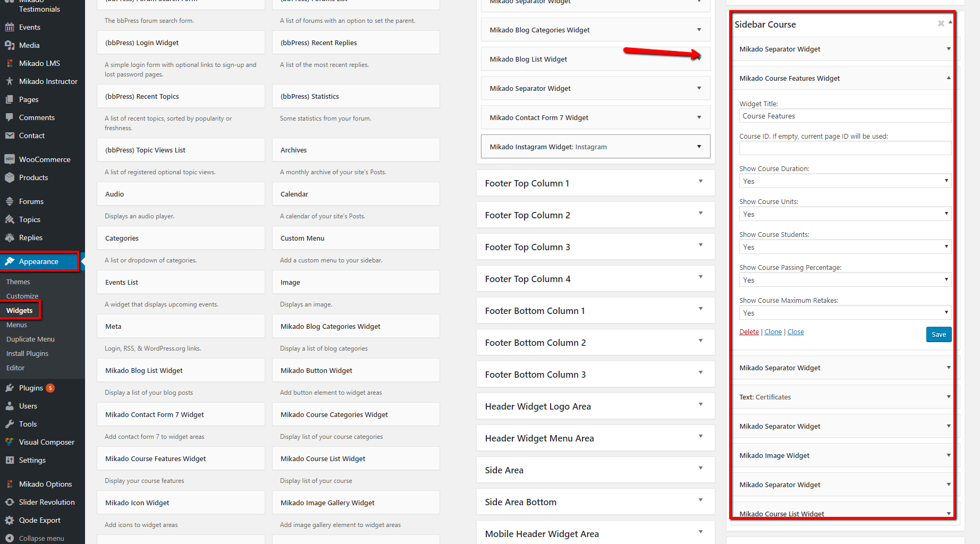Clone the Course Features widget
Image resolution: width=980 pixels, height=544 pixels.
[773, 332]
